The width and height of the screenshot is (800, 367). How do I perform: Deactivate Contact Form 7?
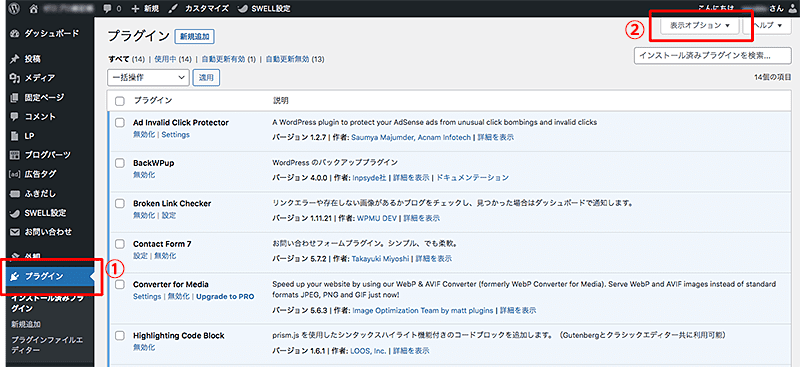pos(165,255)
